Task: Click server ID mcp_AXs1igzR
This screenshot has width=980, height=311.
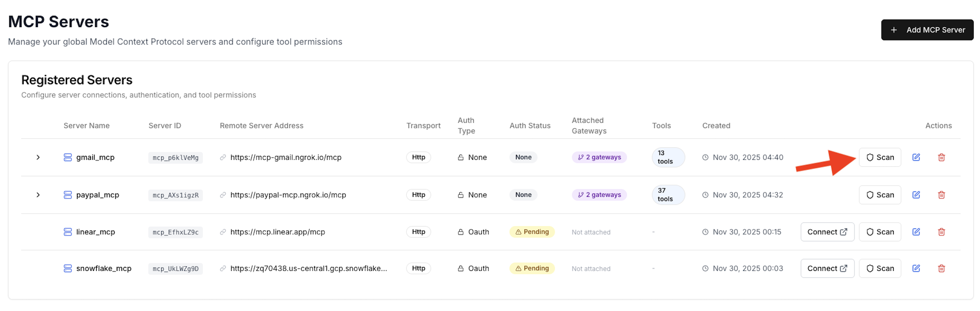Action: pyautogui.click(x=175, y=195)
